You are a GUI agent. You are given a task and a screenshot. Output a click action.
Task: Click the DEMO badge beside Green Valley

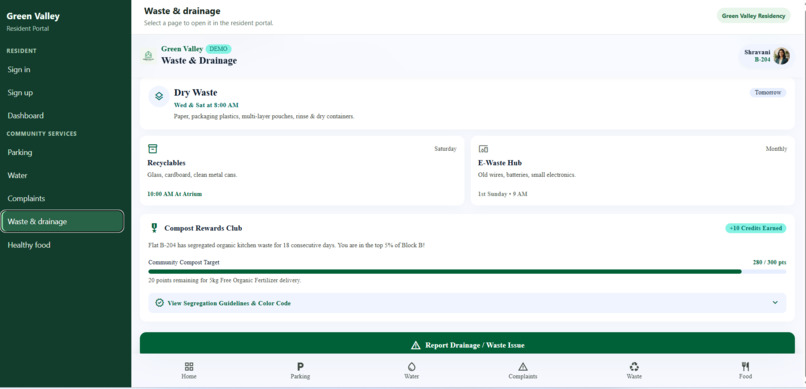click(218, 49)
